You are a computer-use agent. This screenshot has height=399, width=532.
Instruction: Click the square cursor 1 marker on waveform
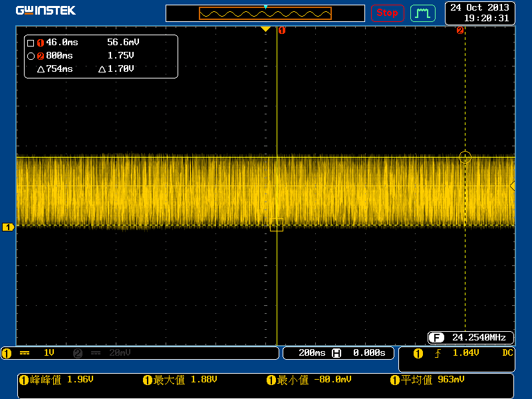[277, 225]
